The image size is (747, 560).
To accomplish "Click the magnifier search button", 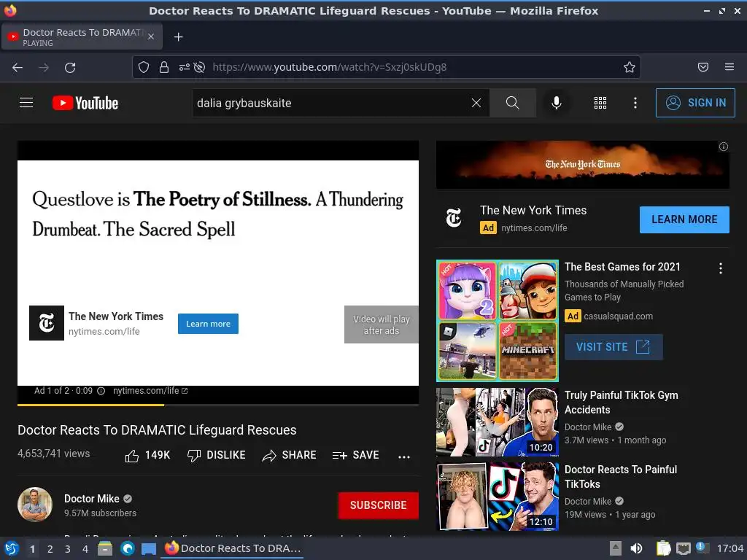I will (513, 103).
